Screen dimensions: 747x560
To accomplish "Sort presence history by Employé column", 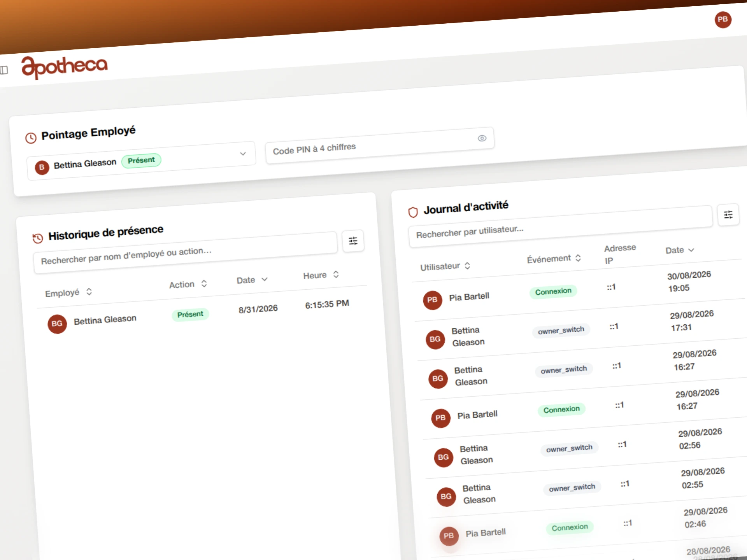I will coord(68,292).
